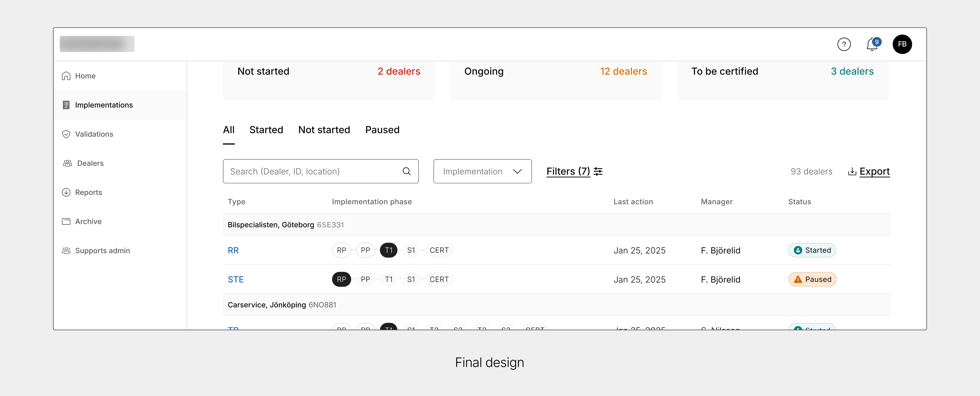Switch to the Not started tab
This screenshot has height=396, width=980.
pos(324,130)
